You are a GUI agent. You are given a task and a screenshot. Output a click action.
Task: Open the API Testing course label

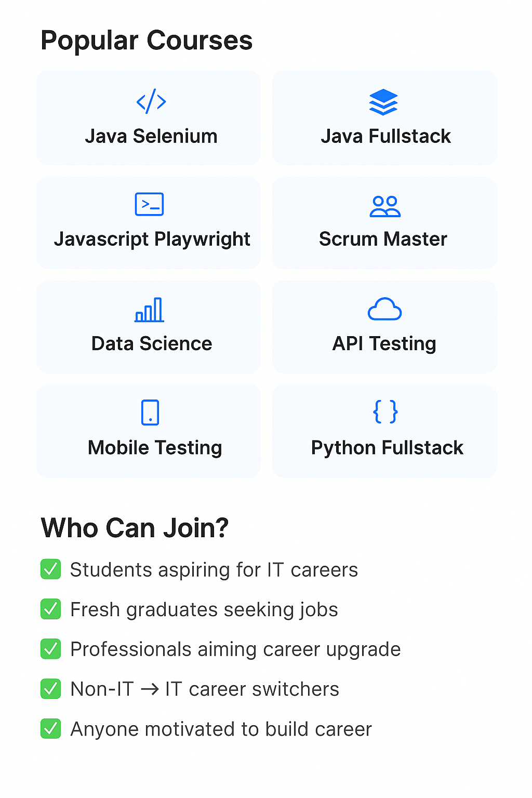coord(384,343)
